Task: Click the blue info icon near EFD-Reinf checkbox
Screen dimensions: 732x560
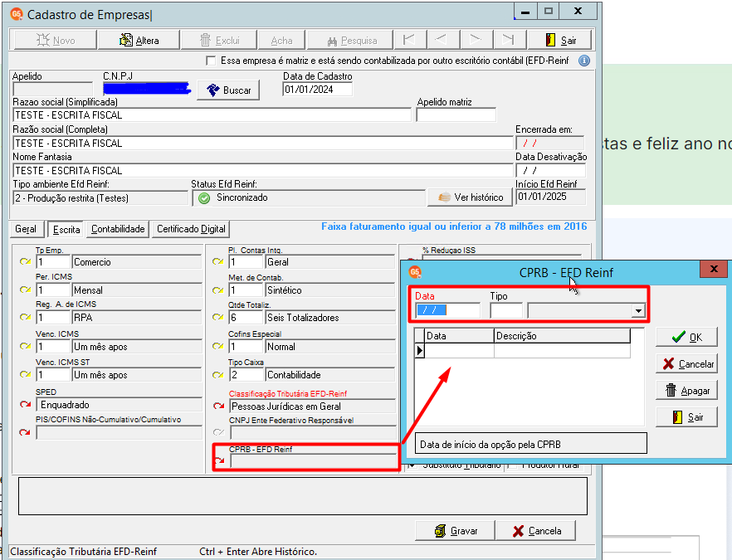Action: (x=583, y=61)
